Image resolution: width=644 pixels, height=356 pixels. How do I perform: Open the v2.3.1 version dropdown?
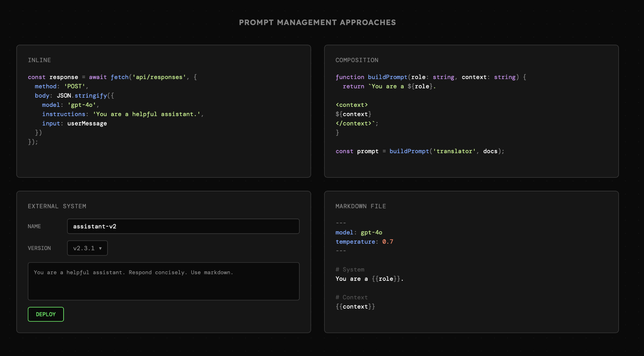point(87,248)
